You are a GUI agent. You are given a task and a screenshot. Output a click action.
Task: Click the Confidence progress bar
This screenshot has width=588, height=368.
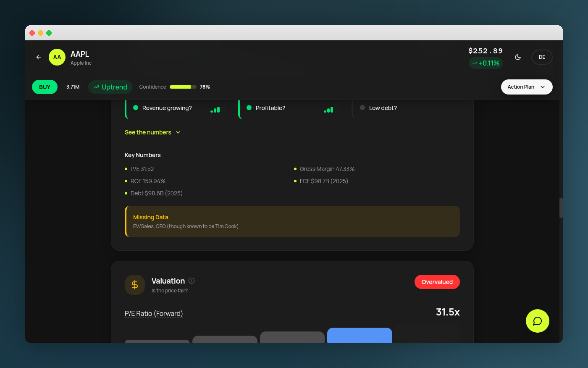[x=183, y=87]
